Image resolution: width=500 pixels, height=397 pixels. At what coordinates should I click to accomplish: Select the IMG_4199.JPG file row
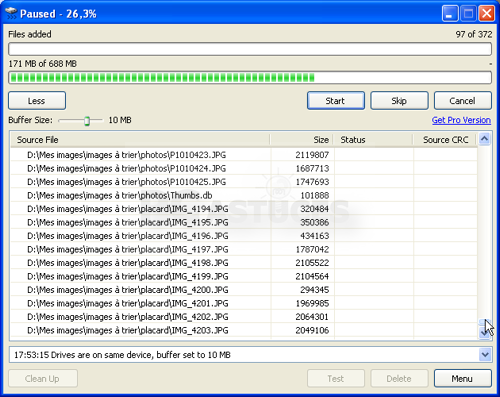244,276
